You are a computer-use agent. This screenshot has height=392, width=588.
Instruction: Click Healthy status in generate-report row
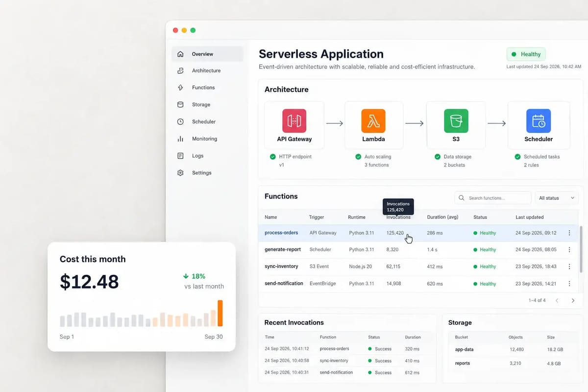pyautogui.click(x=485, y=250)
